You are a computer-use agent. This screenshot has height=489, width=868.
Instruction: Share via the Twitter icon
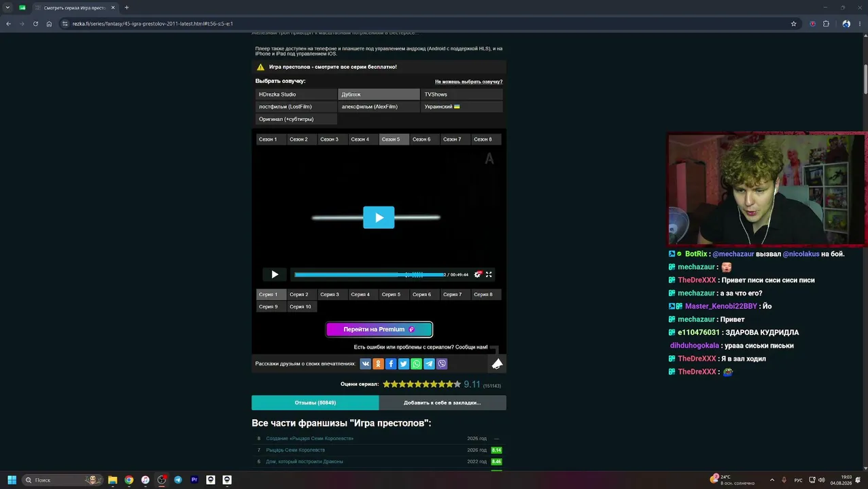(x=404, y=364)
